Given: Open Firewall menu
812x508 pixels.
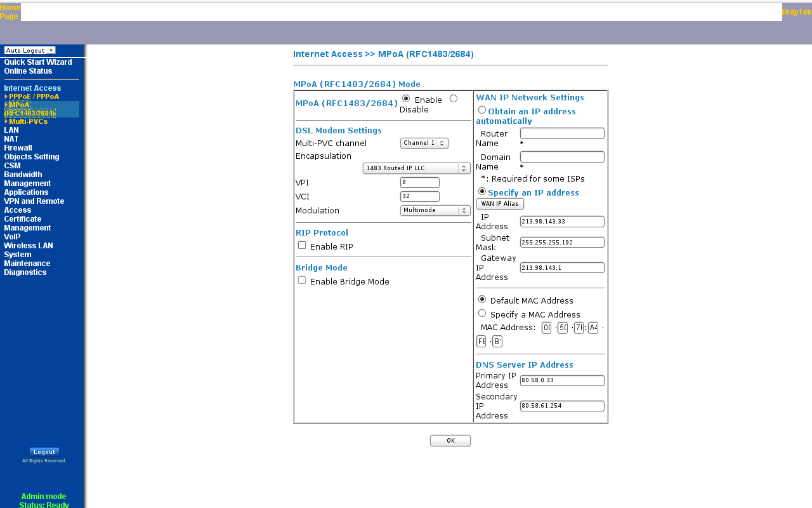Looking at the screenshot, I should coord(18,148).
